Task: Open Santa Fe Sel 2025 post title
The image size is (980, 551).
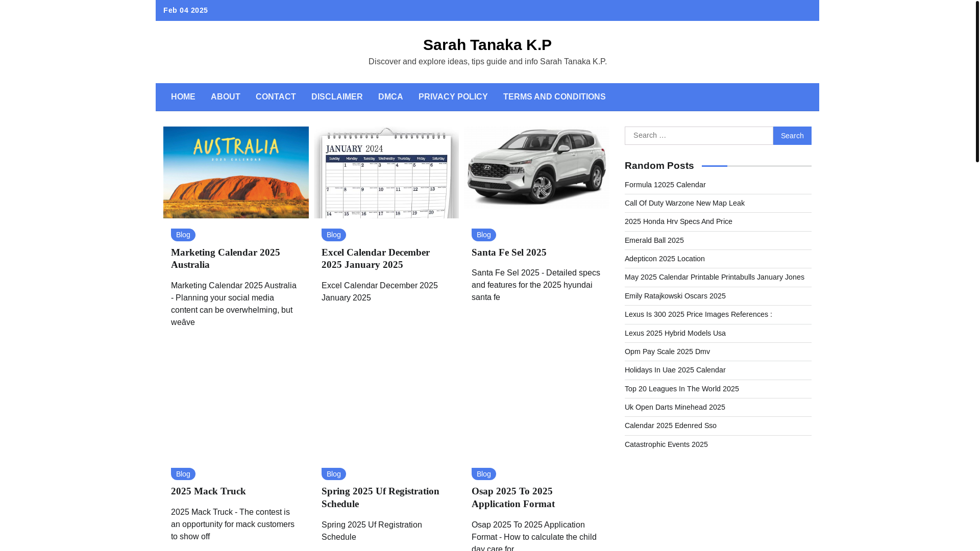Action: click(509, 253)
